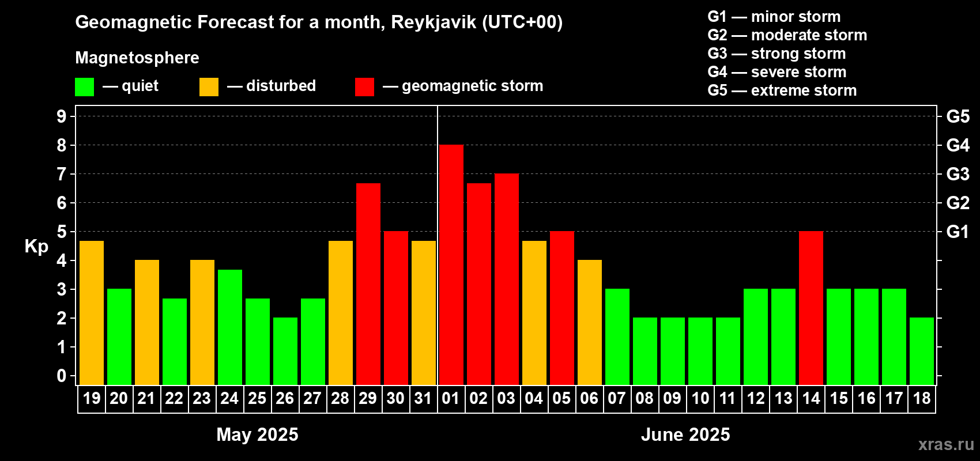The width and height of the screenshot is (980, 461).
Task: Click the red bar for June 14
Action: tap(811, 308)
